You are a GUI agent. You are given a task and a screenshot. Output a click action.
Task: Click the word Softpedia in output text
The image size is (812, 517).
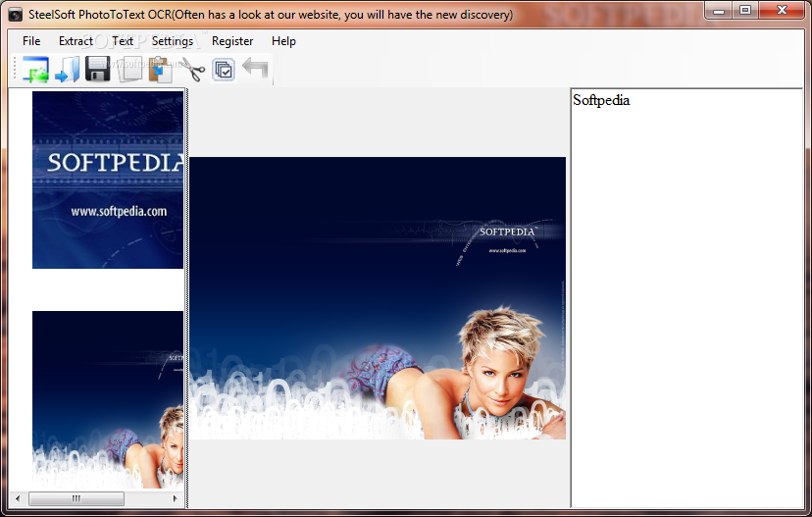[x=601, y=100]
